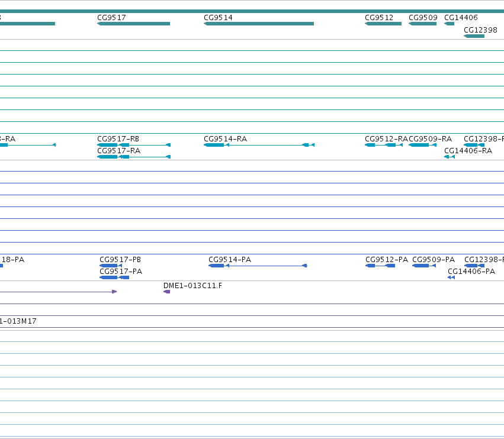Click the CG14406-RA label text

[468, 151]
